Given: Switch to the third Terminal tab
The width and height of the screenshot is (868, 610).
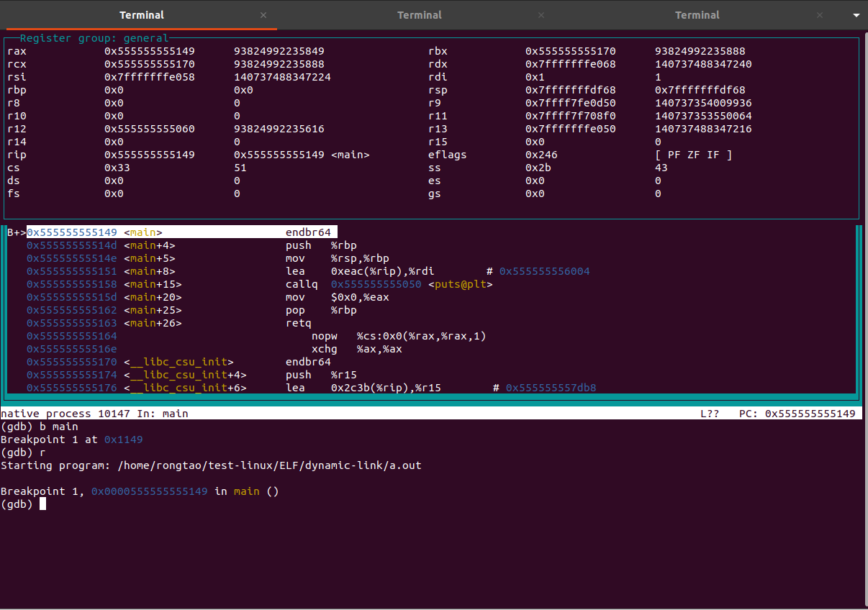Looking at the screenshot, I should pyautogui.click(x=697, y=14).
